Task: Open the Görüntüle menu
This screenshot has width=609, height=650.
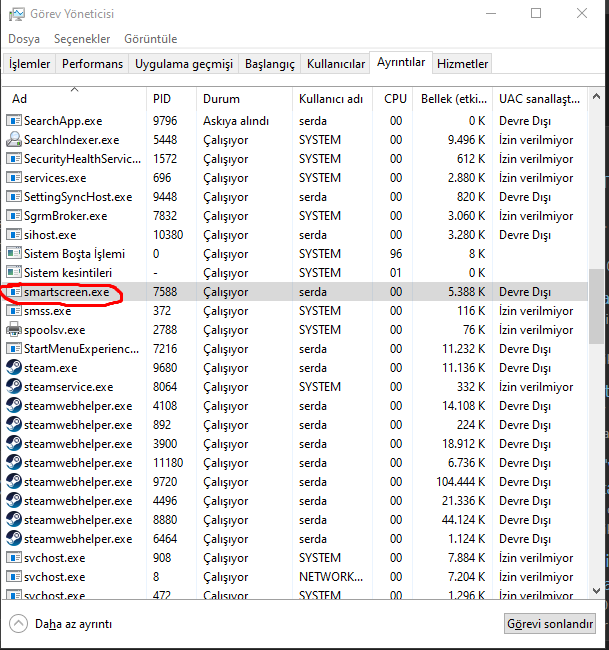Action: pos(151,39)
